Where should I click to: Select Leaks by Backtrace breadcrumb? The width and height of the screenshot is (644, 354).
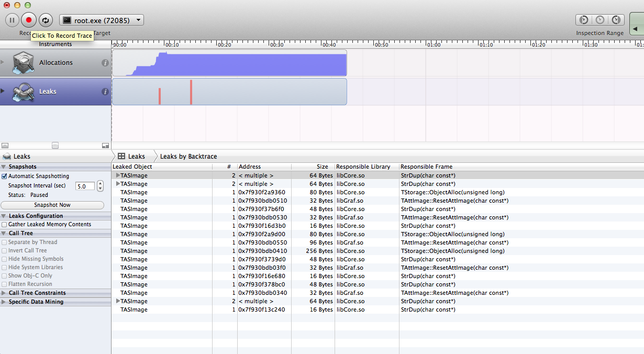[188, 157]
